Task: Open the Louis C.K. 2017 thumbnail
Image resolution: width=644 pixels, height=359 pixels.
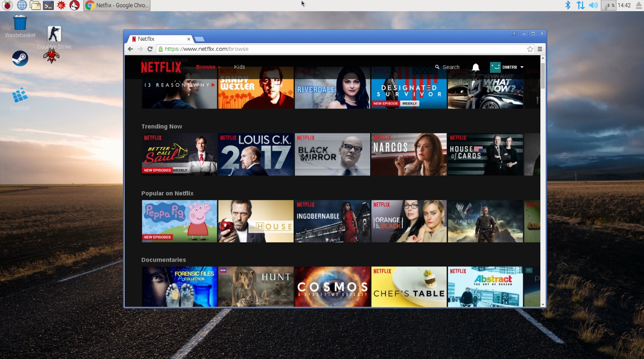Action: click(256, 154)
